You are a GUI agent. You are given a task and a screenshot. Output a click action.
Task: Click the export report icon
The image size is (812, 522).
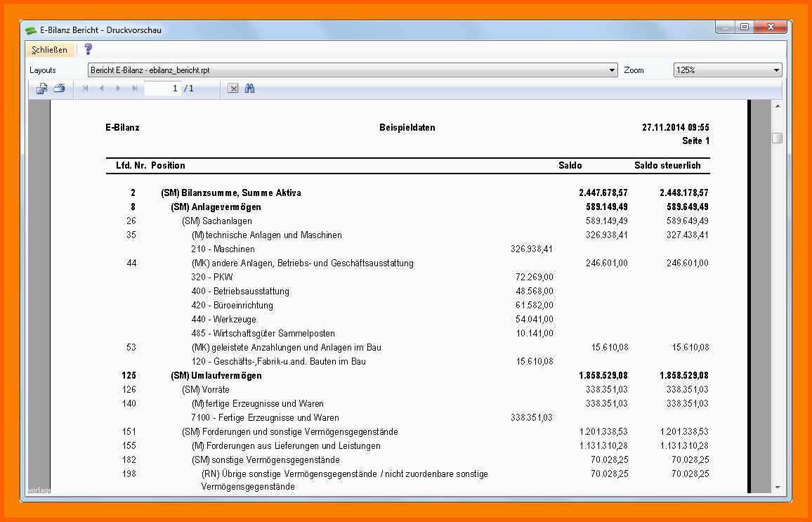coord(42,89)
